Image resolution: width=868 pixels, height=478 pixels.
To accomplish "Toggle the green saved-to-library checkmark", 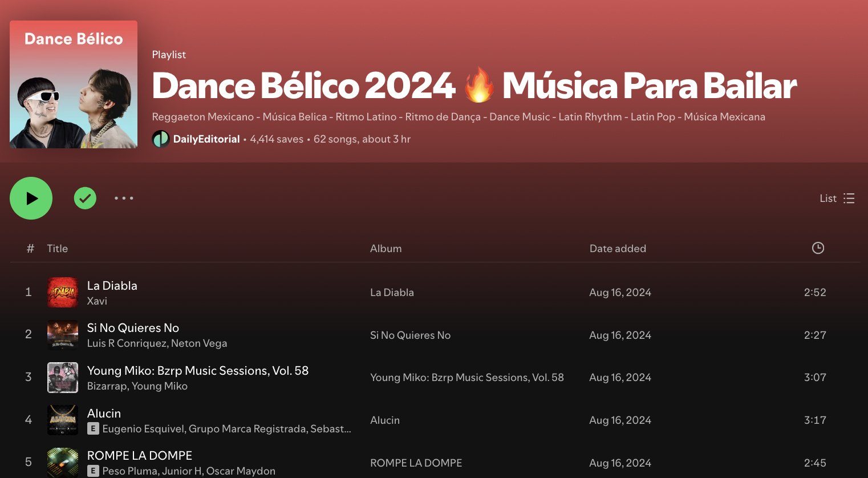I will click(85, 198).
